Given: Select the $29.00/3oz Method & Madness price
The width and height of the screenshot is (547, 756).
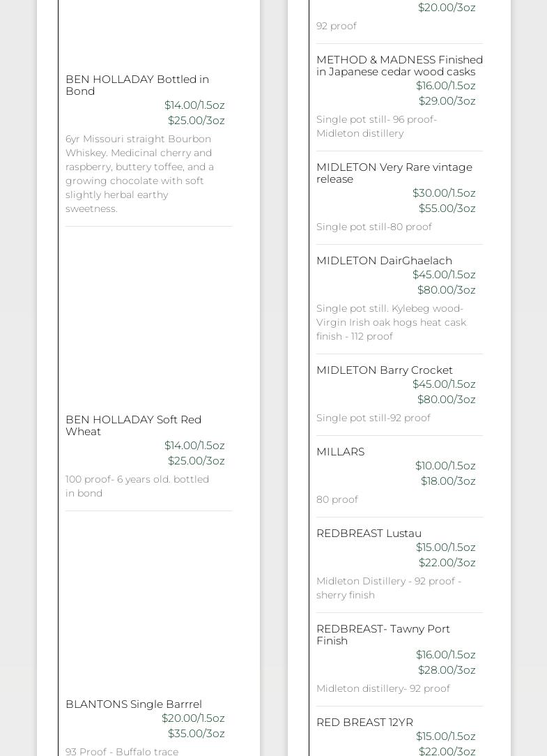Looking at the screenshot, I should pos(447,101).
